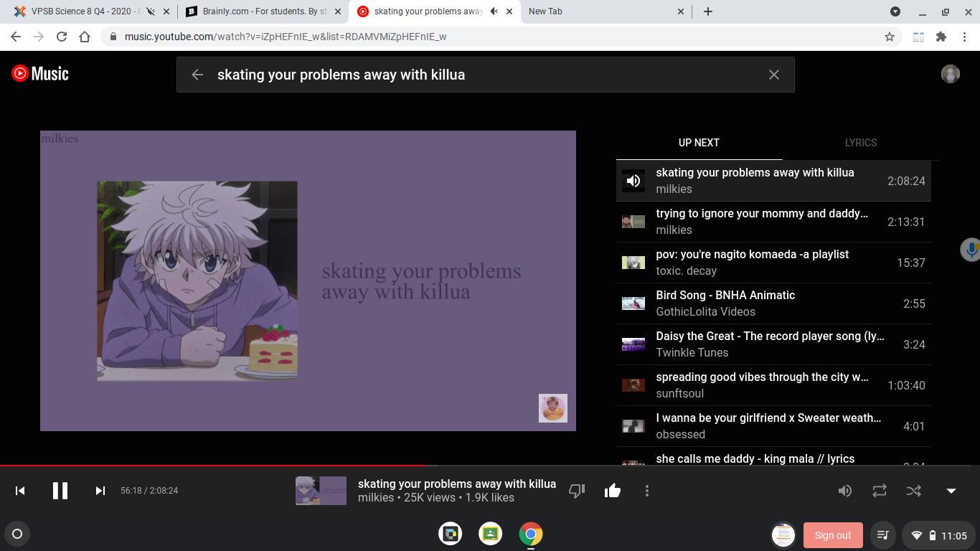
Task: Close the Brainly.com tab
Action: pyautogui.click(x=338, y=11)
